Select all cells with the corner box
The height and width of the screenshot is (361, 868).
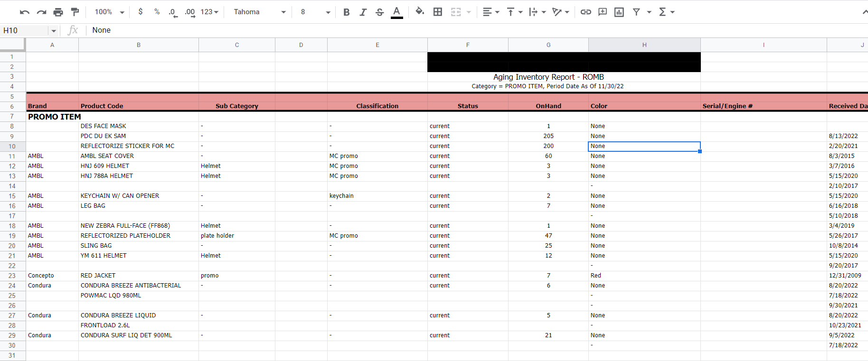point(12,45)
